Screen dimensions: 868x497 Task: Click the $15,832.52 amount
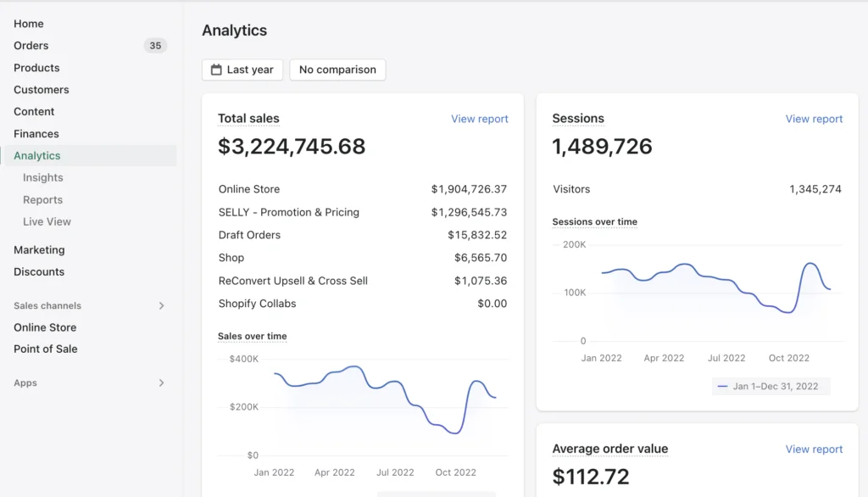click(x=477, y=235)
